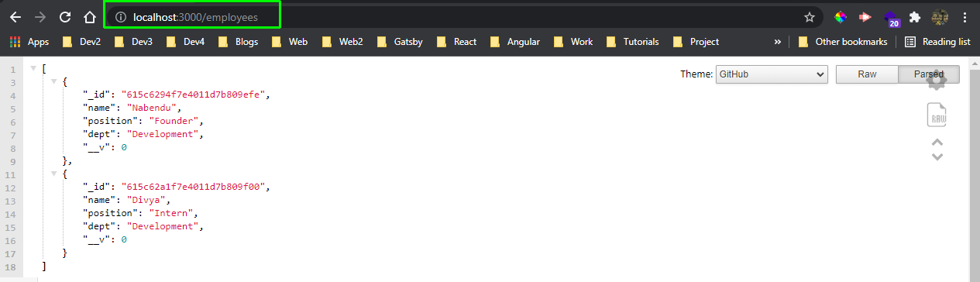Viewport: 980px width, 282px height.
Task: Click the down chevron in viewer sidebar
Action: pos(937,156)
